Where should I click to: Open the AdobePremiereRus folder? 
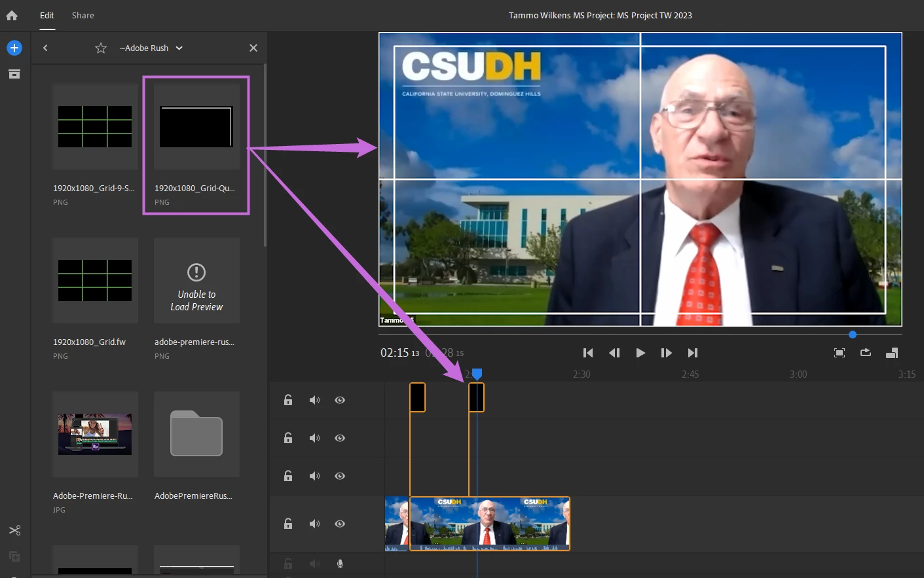coord(196,434)
